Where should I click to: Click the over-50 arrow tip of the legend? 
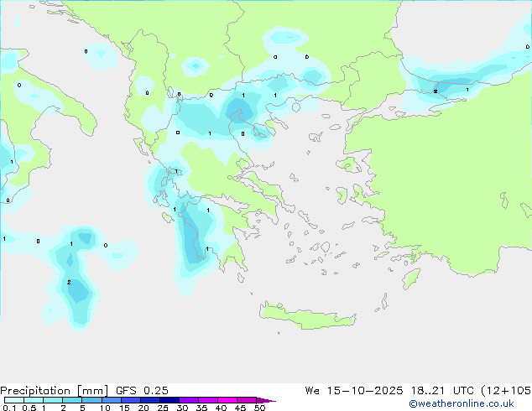click(x=266, y=400)
